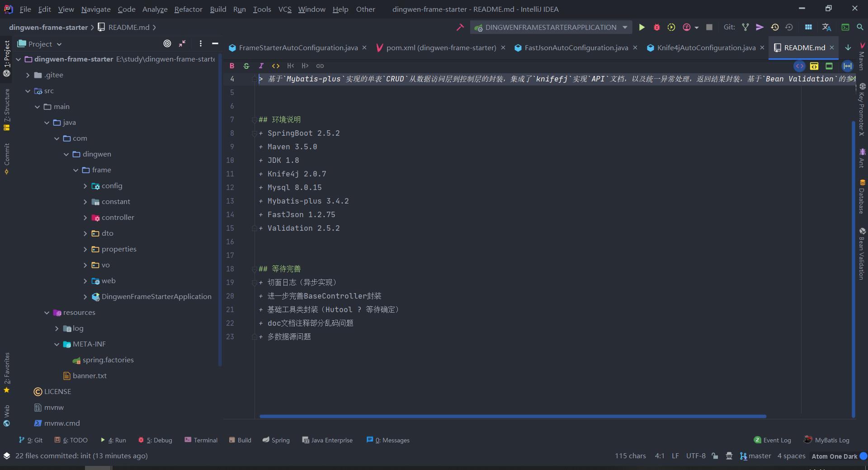Apply bold formatting in markdown toolbar
This screenshot has width=868, height=470.
click(232, 66)
